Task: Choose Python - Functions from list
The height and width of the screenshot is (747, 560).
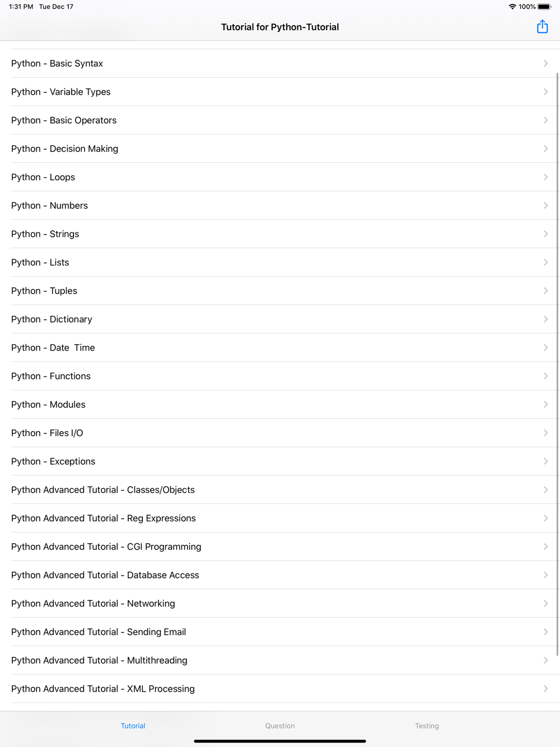Action: [x=280, y=376]
